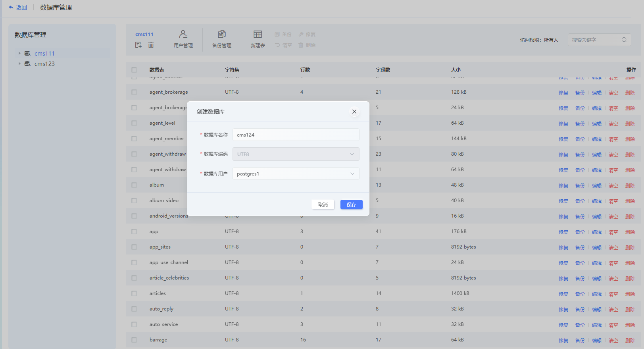Toggle the select-all checkbox in table header
Screen dimensions: 644x349
(x=134, y=70)
